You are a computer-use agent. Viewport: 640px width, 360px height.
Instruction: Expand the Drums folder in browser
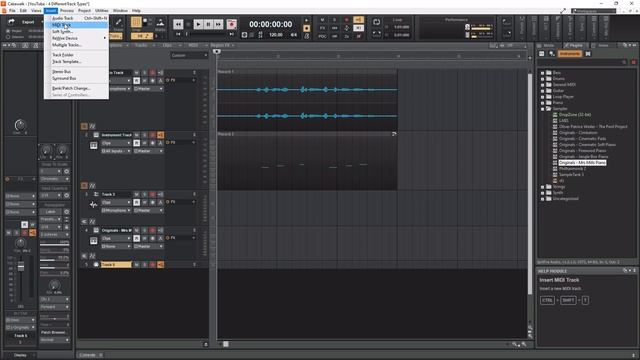click(542, 79)
